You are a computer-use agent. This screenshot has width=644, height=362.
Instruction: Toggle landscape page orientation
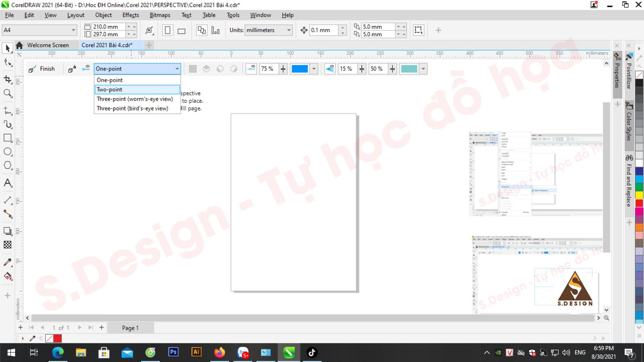(x=182, y=30)
